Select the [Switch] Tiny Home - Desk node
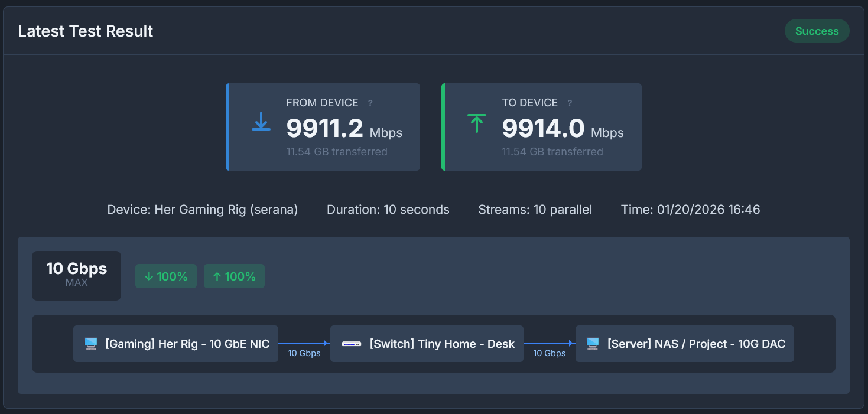Viewport: 868px width, 414px height. coord(427,343)
